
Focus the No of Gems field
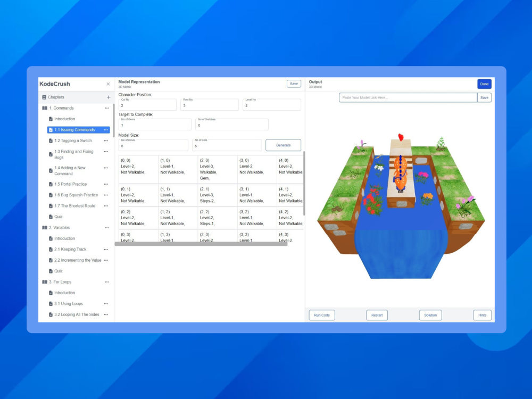155,124
